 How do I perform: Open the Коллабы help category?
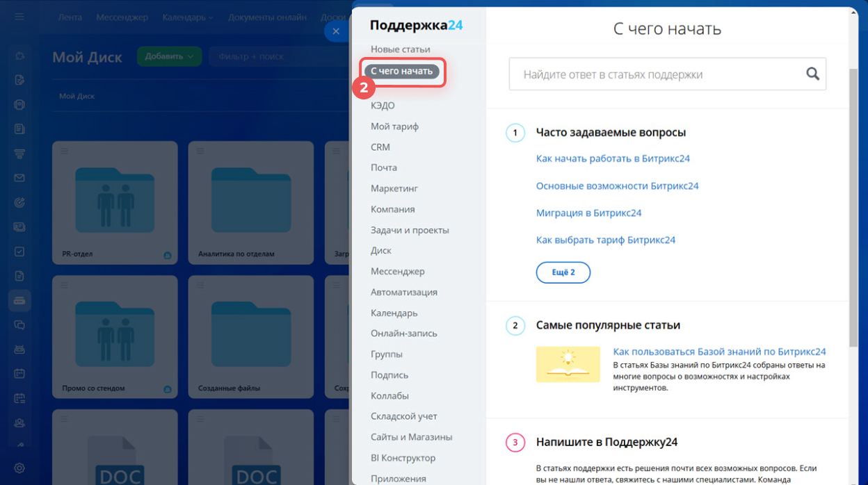[389, 396]
